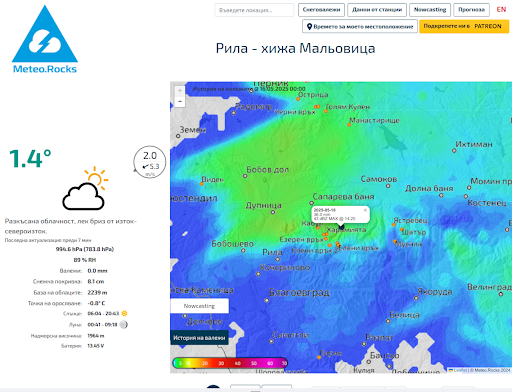Click the Patreon support button
512x392 pixels.
click(x=464, y=26)
